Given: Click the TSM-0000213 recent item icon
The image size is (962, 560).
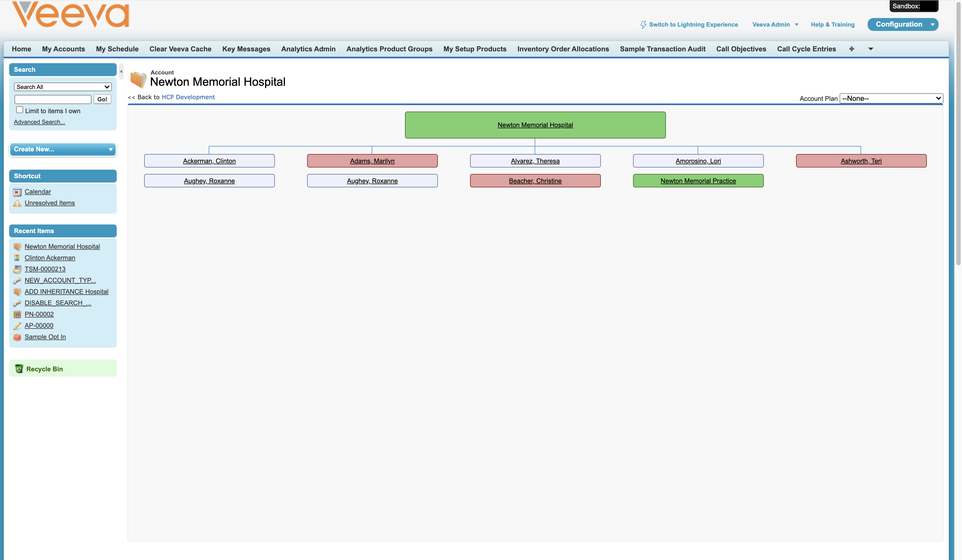Looking at the screenshot, I should (17, 269).
